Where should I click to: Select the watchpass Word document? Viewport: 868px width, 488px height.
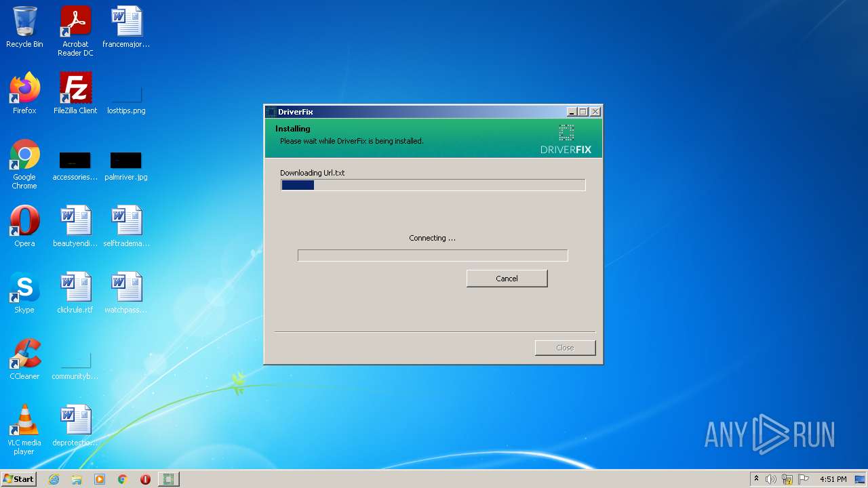126,293
